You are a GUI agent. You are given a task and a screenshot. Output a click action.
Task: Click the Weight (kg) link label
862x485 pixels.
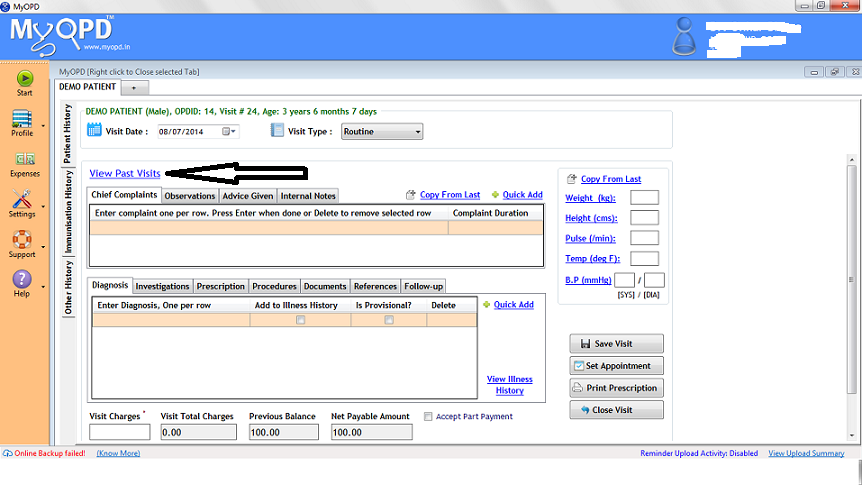590,198
